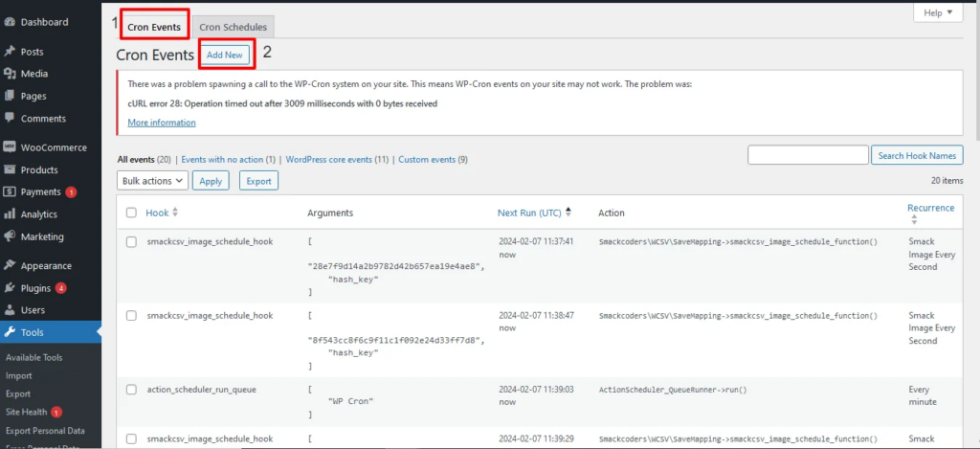The height and width of the screenshot is (449, 980).
Task: Click the Pages icon in sidebar
Action: [10, 97]
